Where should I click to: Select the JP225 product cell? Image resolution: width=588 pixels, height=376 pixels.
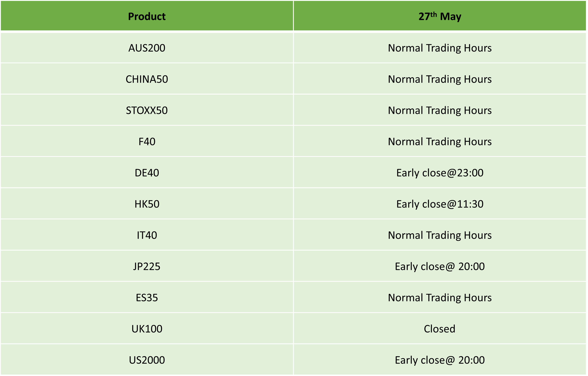point(147,266)
